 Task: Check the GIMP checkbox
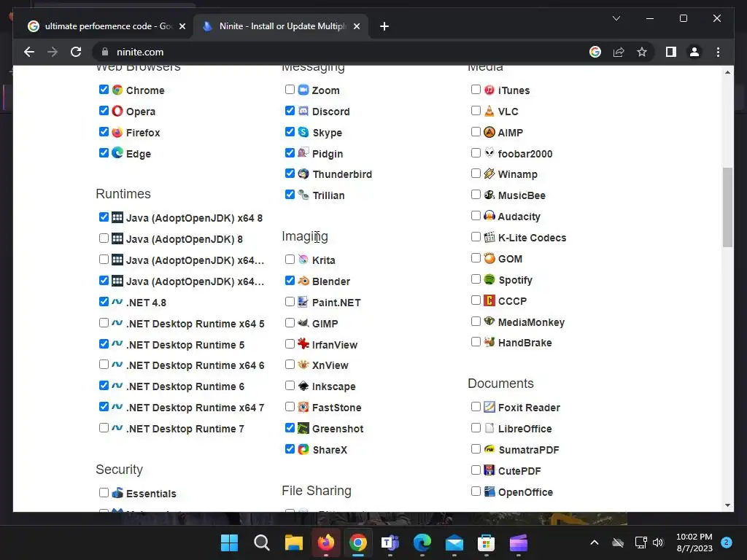point(290,322)
